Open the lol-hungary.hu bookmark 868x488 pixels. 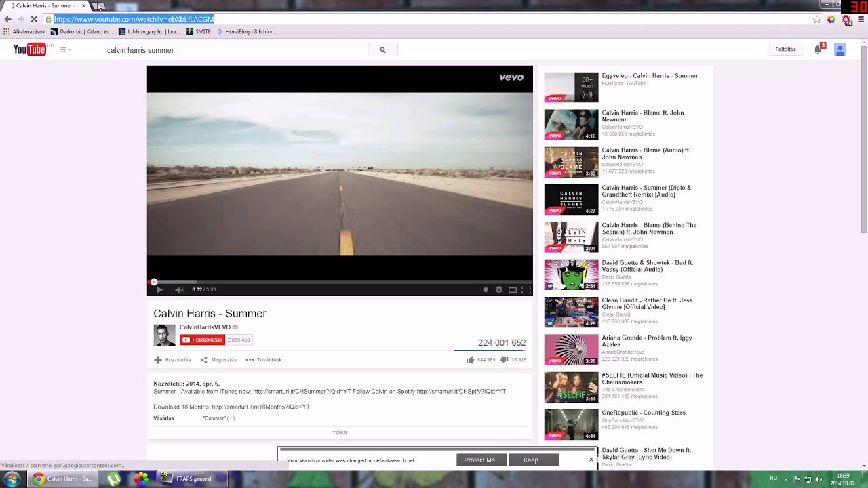[x=150, y=31]
